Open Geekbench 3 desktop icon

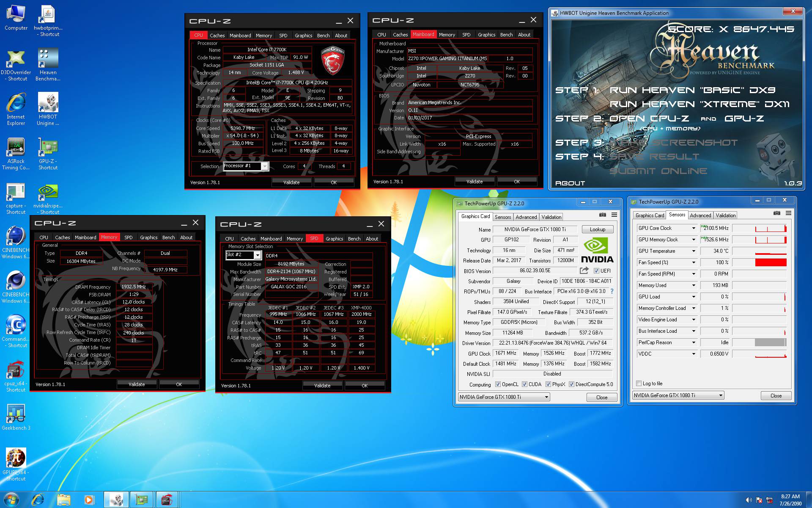16,418
